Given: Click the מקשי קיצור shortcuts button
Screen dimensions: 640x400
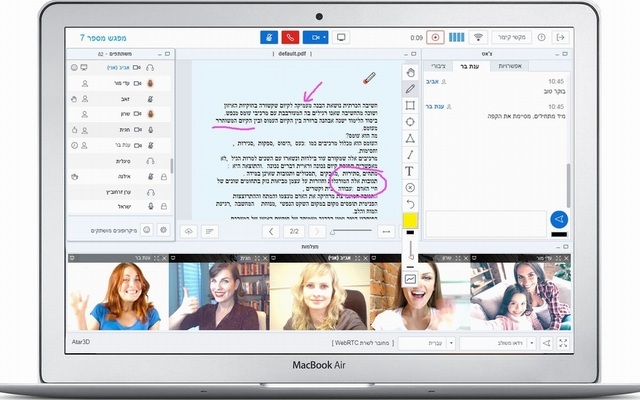Looking at the screenshot, I should pos(511,38).
